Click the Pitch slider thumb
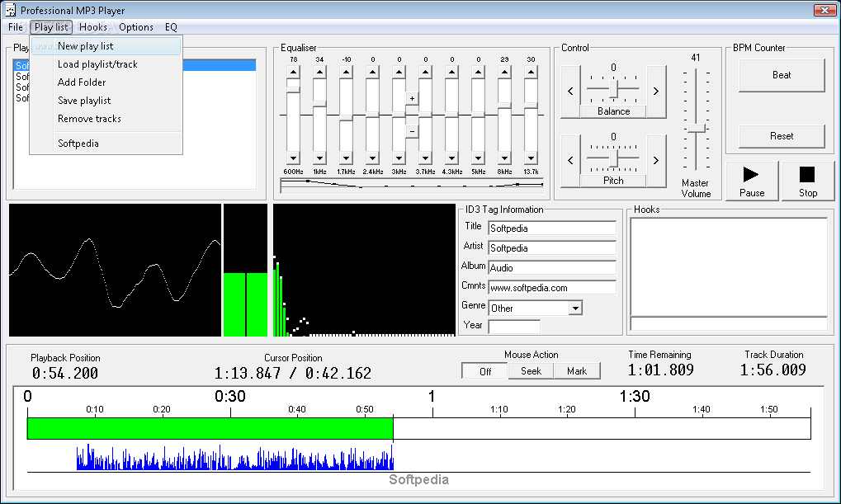 [x=614, y=158]
